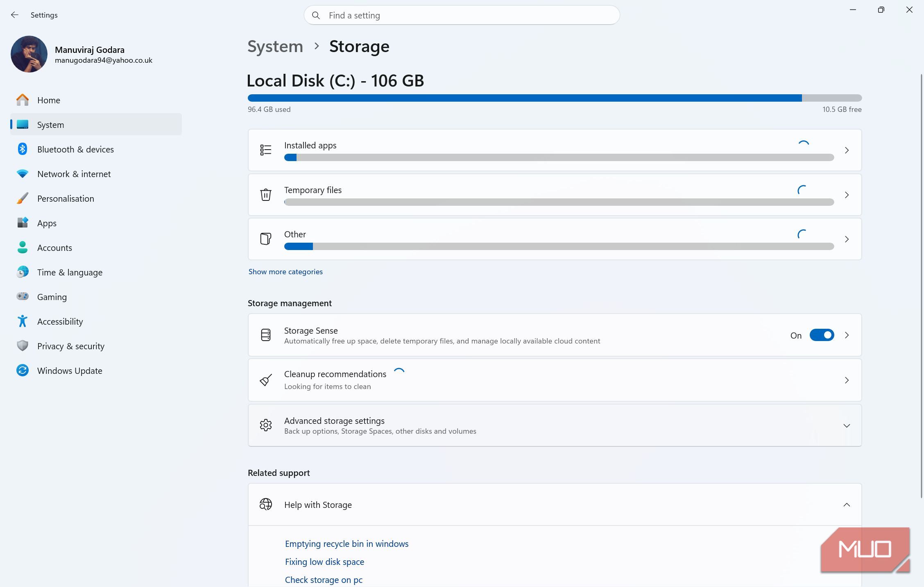Open Installed apps chevron arrow

click(847, 150)
